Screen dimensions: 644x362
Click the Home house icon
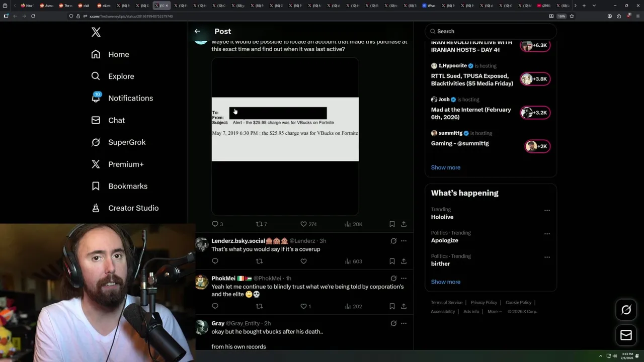(x=96, y=54)
